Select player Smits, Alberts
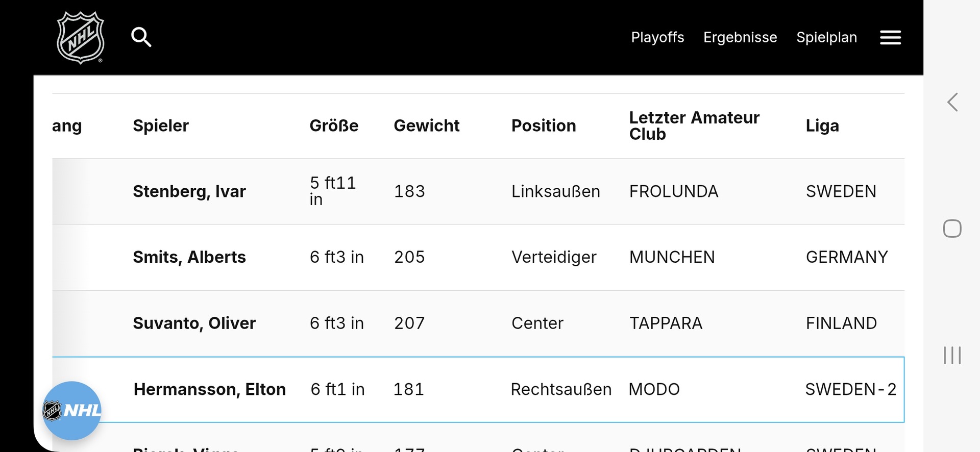This screenshot has width=980, height=452. 189,257
